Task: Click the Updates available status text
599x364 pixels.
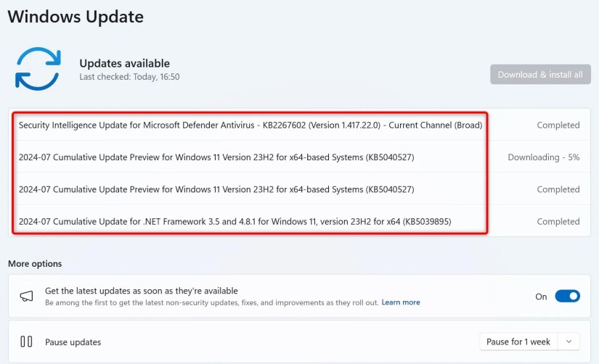Action: click(124, 64)
